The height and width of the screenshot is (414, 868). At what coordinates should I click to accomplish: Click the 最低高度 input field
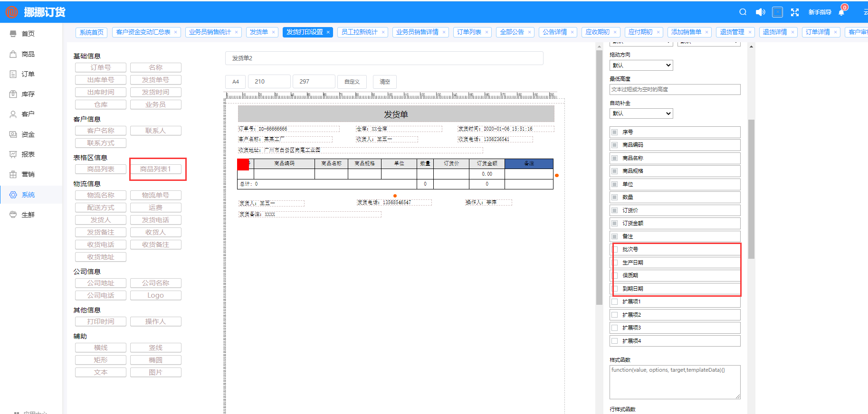(x=675, y=89)
